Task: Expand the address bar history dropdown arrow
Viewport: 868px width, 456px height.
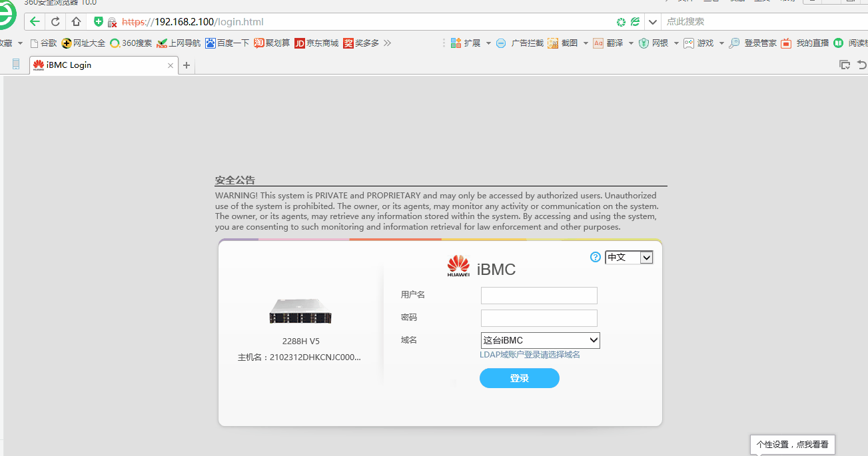Action: click(x=653, y=22)
